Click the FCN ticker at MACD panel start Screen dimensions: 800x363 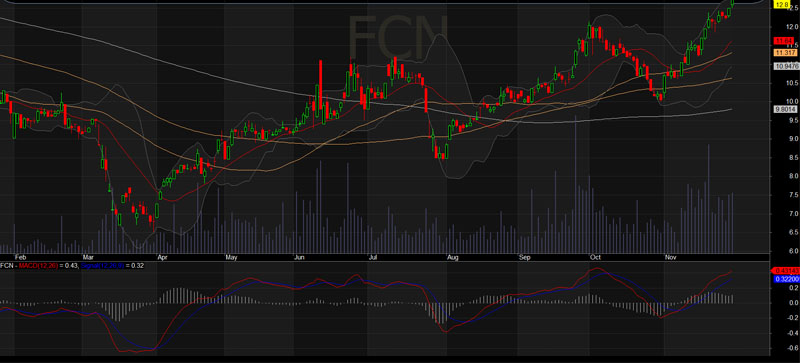7,265
